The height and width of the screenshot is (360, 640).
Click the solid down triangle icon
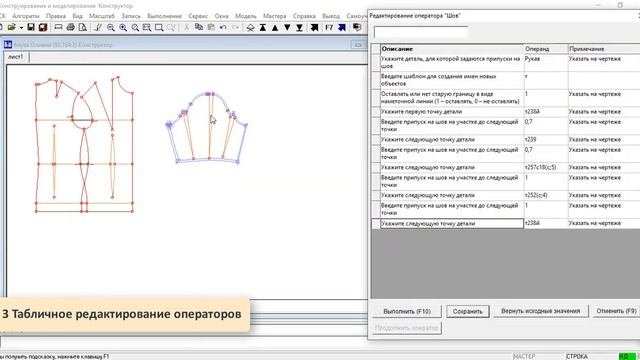click(x=287, y=27)
